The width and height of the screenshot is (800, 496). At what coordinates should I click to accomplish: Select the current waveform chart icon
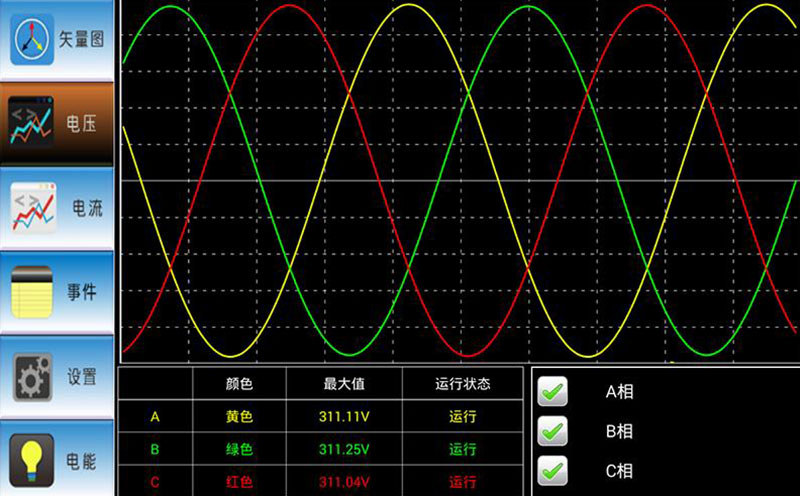[33, 208]
